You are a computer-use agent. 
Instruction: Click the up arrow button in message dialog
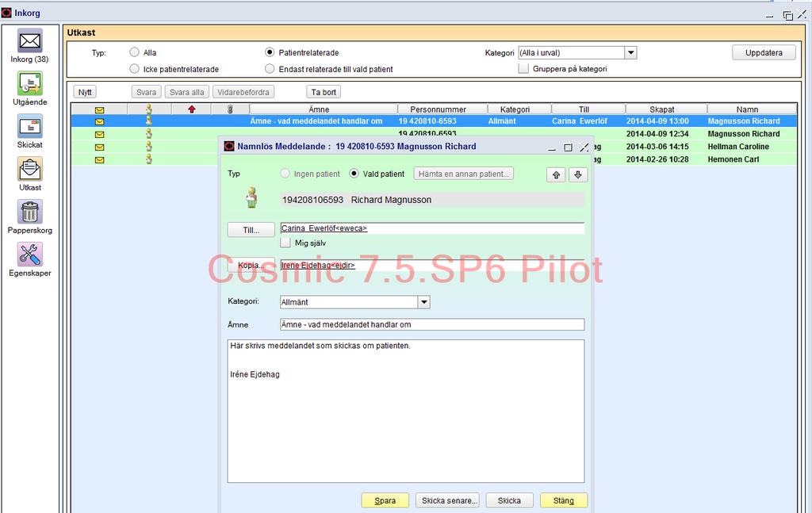(556, 175)
